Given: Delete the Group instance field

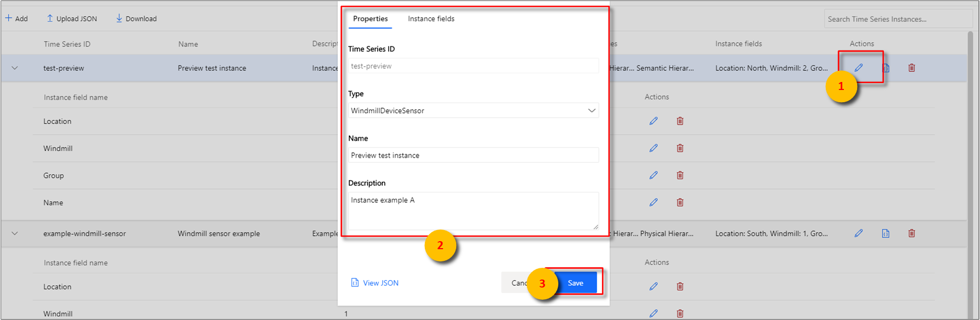Looking at the screenshot, I should point(680,175).
